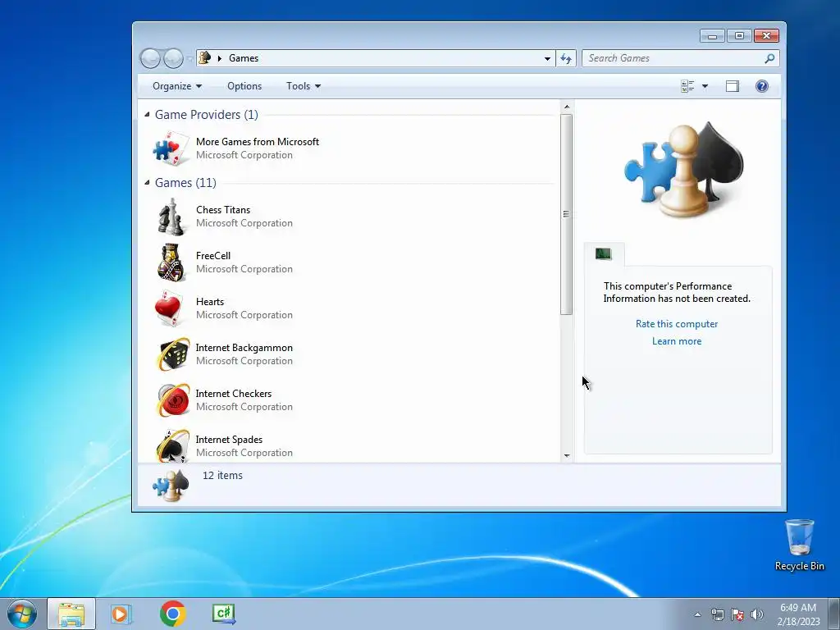Click the taskbar clock showing 6:49 AM
Screen dimensions: 840x630
(x=798, y=614)
